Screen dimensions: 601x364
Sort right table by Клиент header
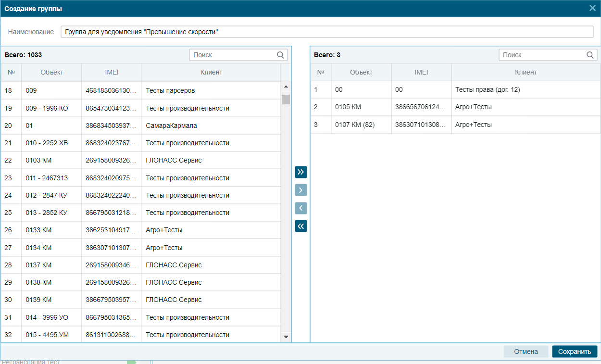pyautogui.click(x=526, y=72)
